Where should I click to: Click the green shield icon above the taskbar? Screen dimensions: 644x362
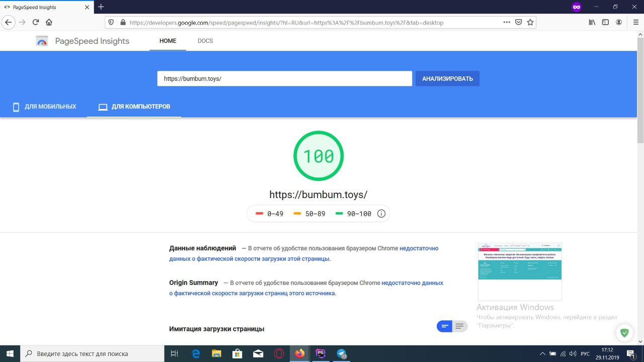(624, 332)
